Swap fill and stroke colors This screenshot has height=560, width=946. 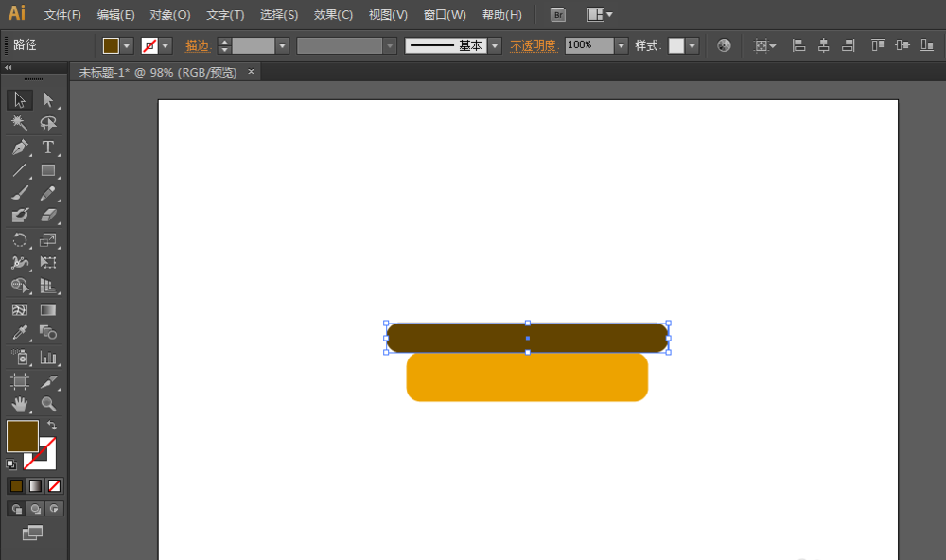(52, 425)
